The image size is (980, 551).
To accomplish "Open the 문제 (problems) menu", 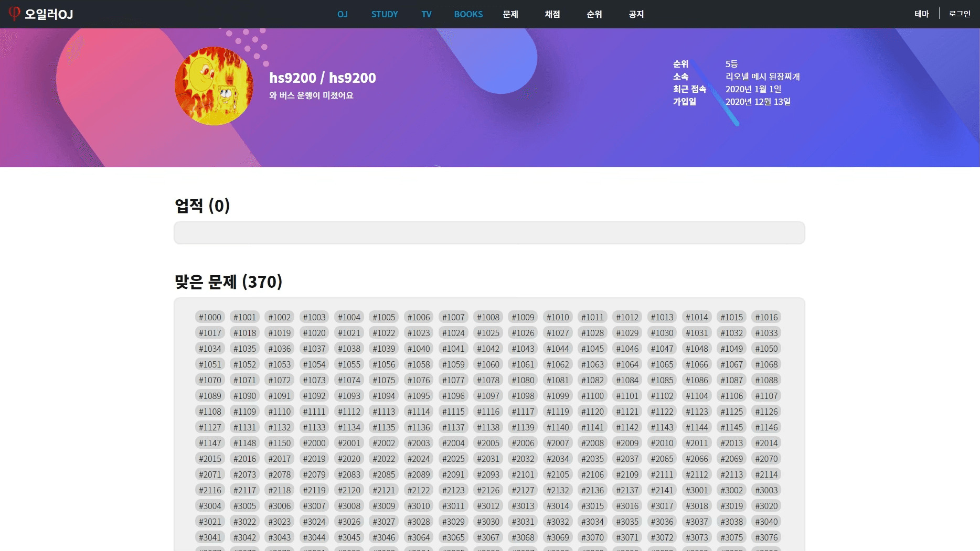I will tap(510, 14).
